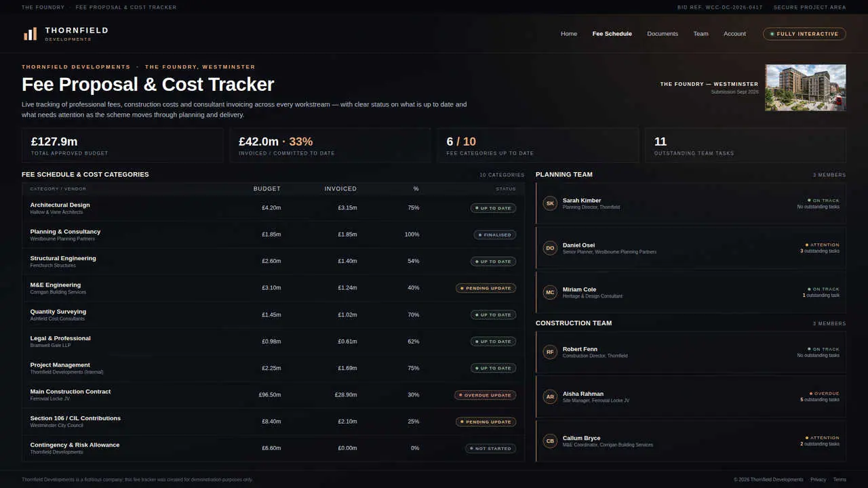Click the Fully Interactive pill button
The width and height of the screenshot is (868, 488).
[804, 34]
